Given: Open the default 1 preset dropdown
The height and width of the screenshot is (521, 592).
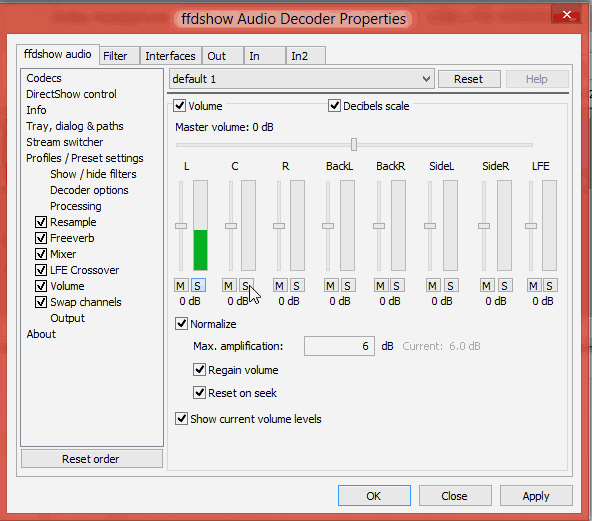Looking at the screenshot, I should pyautogui.click(x=302, y=79).
